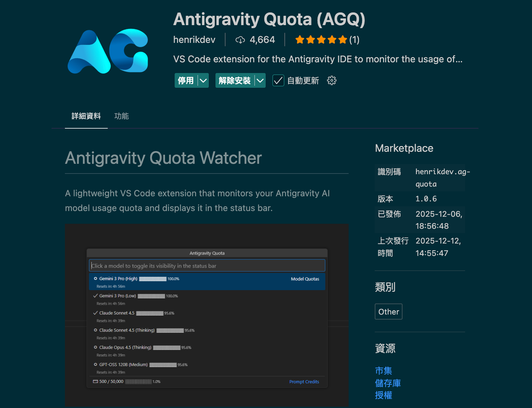Click the five-star rating
The image size is (532, 408).
click(x=321, y=40)
